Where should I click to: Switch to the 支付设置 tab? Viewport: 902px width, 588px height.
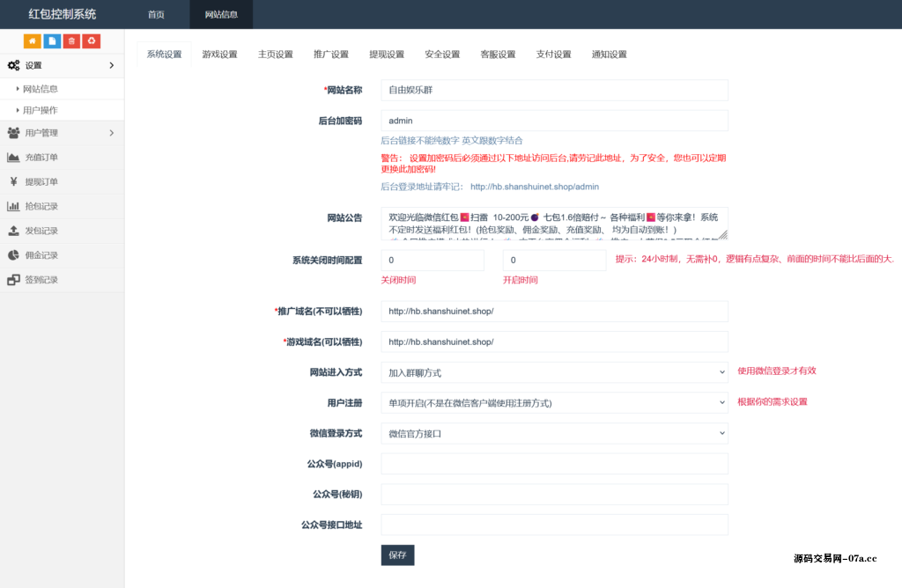point(553,54)
